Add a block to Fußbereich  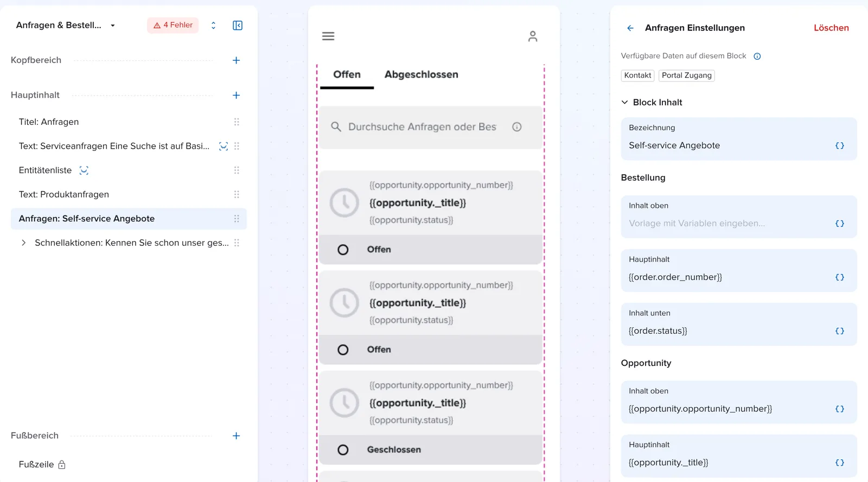(236, 436)
